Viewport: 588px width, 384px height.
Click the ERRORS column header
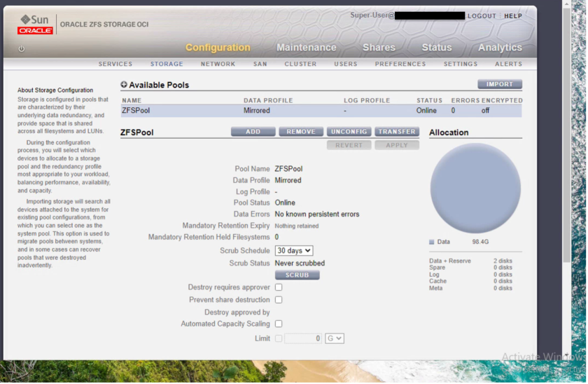click(x=465, y=101)
